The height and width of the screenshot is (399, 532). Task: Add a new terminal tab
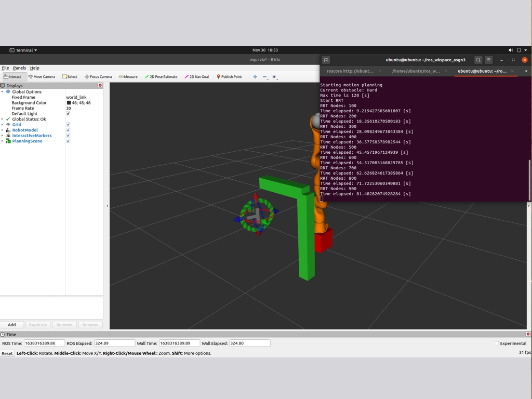326,60
